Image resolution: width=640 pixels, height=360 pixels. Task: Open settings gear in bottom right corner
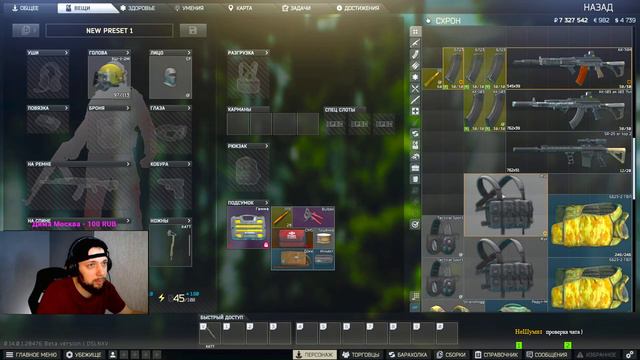[630, 355]
